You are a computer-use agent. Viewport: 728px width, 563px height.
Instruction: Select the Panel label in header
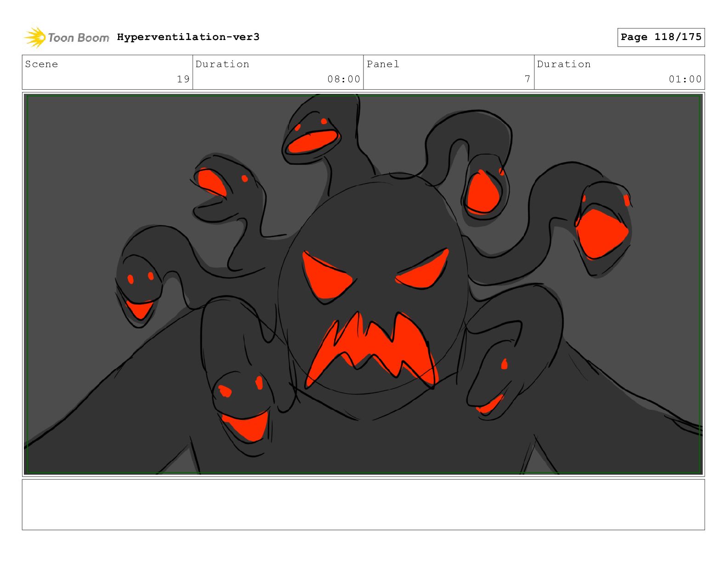[383, 64]
